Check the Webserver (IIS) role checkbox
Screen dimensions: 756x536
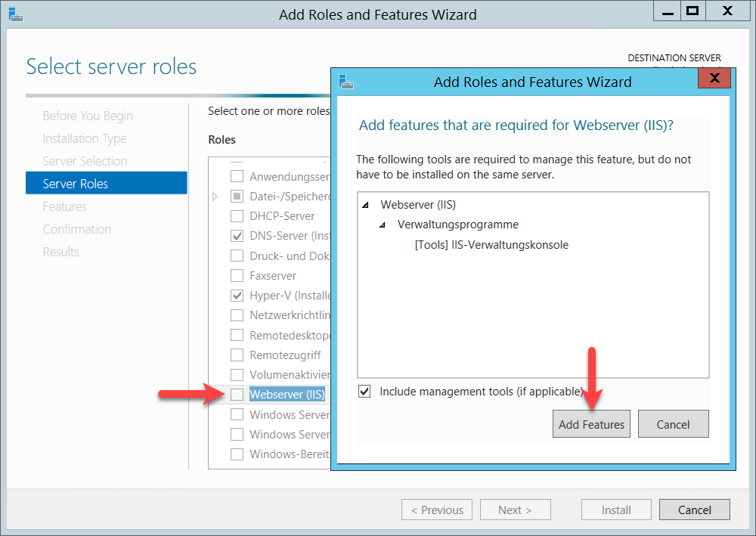pyautogui.click(x=237, y=395)
